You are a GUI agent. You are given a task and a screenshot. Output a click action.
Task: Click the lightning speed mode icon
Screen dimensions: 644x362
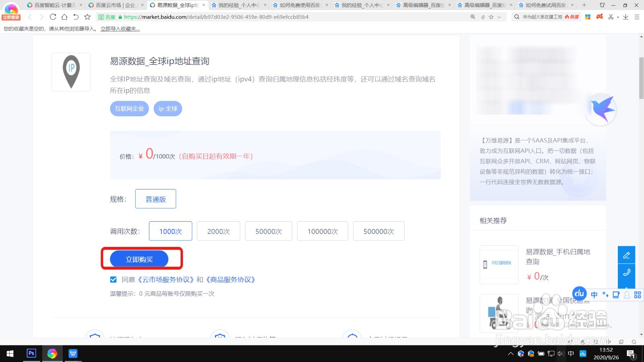[x=483, y=17]
